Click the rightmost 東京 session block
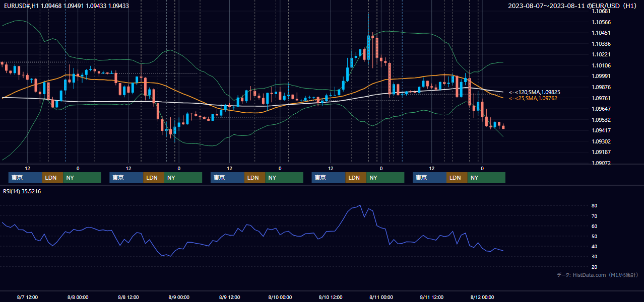The width and height of the screenshot is (644, 302). pos(429,178)
